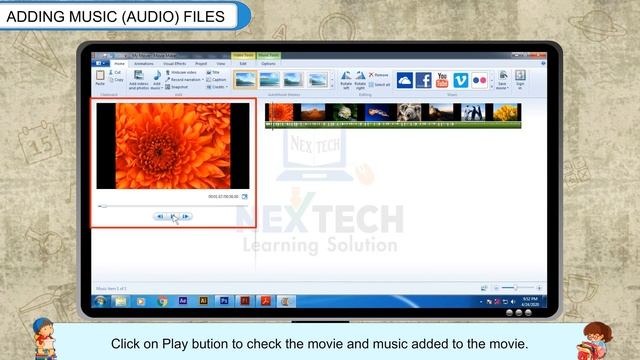Click the green music track in storyboard
The image size is (640, 360).
(x=393, y=125)
